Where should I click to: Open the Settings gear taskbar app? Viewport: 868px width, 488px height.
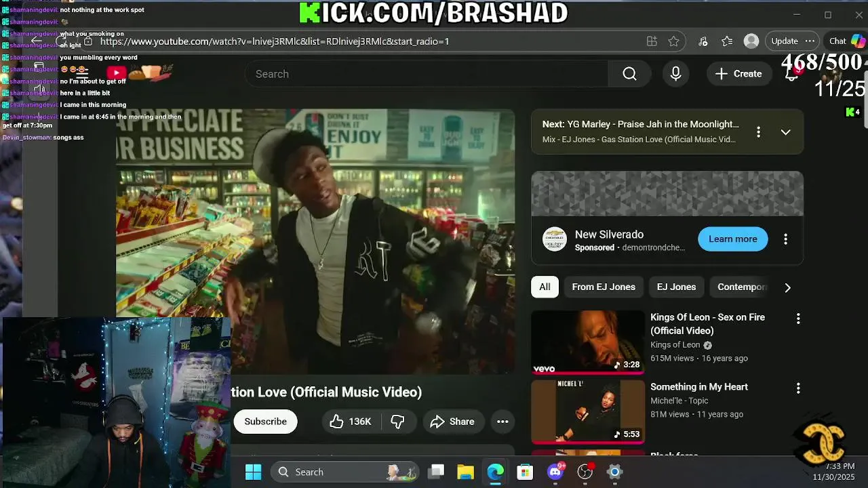click(x=614, y=472)
